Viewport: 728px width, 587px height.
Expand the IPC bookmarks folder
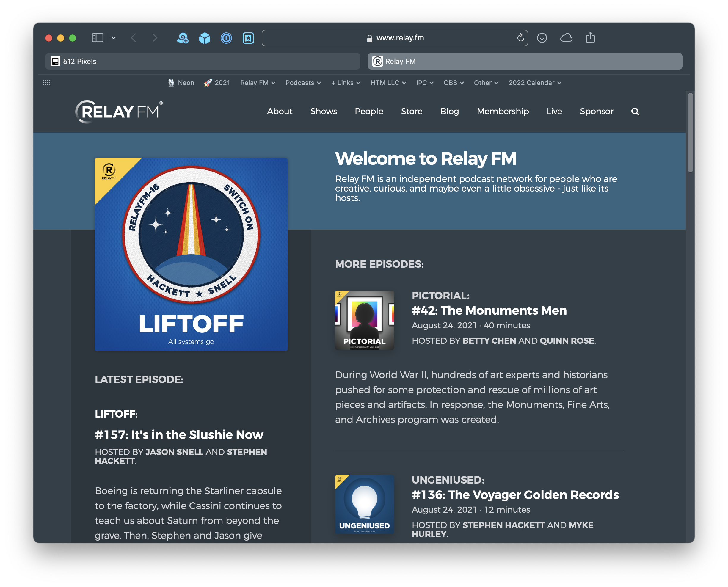click(425, 83)
